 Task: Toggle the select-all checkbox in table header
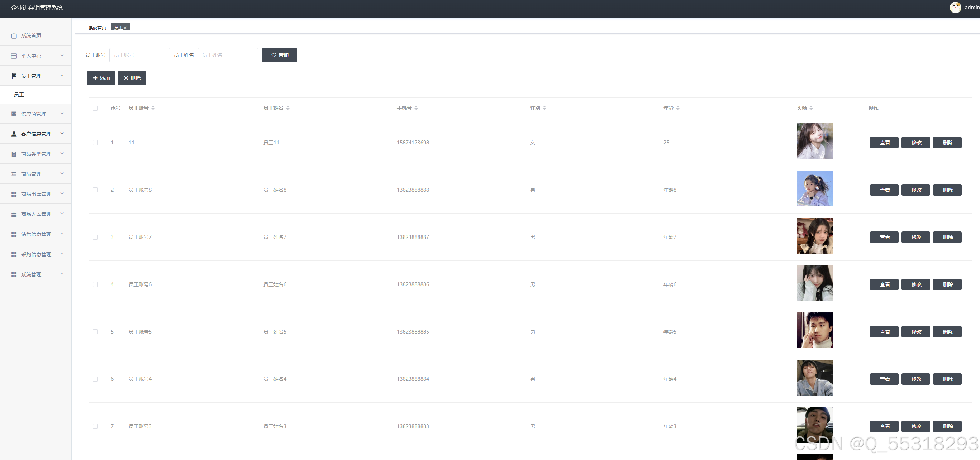point(95,108)
